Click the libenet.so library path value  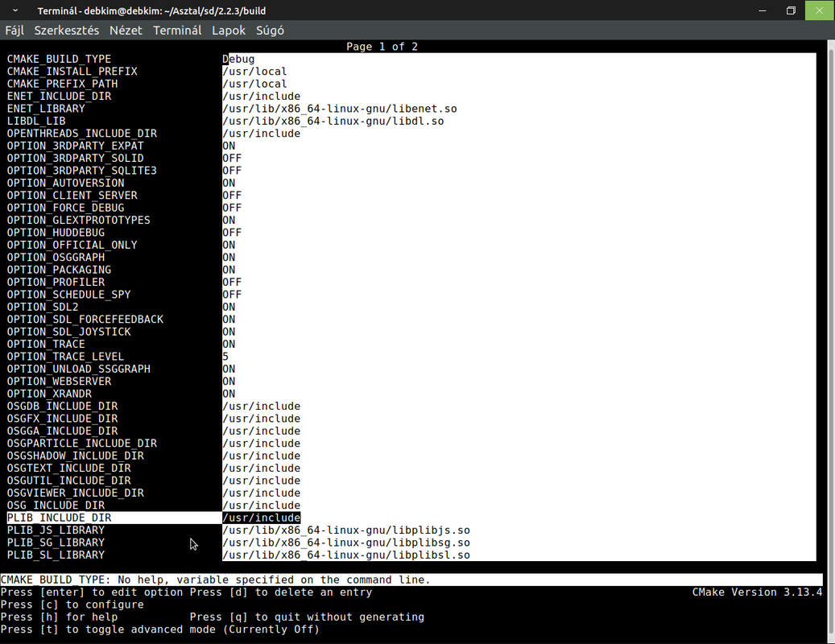point(339,109)
